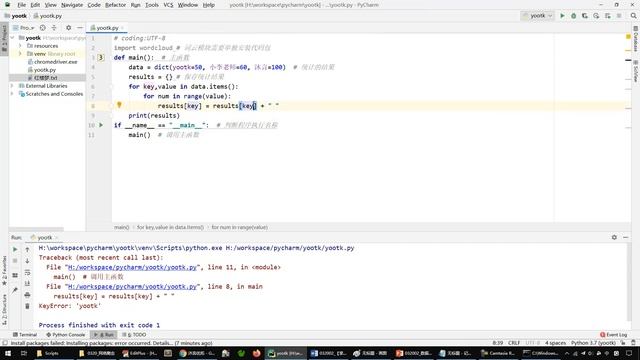Open yootk.py link on traceback line 11
640x360 pixels.
coord(132,267)
